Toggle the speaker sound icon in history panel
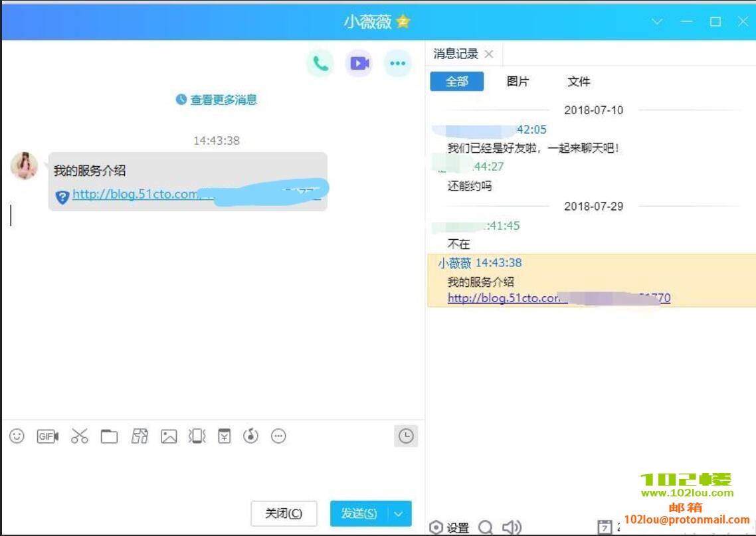Image resolution: width=756 pixels, height=536 pixels. (511, 527)
